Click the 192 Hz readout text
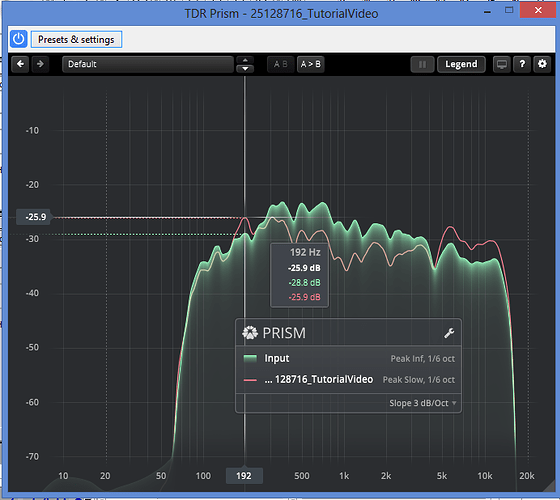 (x=305, y=252)
